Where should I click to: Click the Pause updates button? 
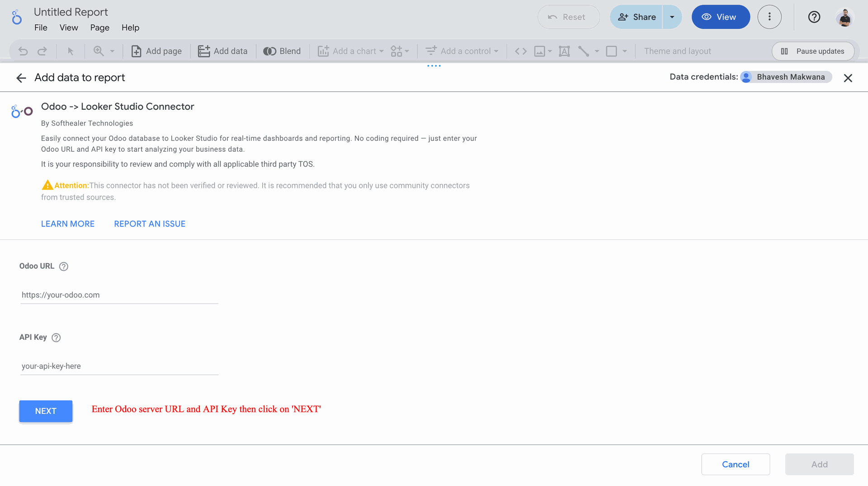[x=813, y=51]
